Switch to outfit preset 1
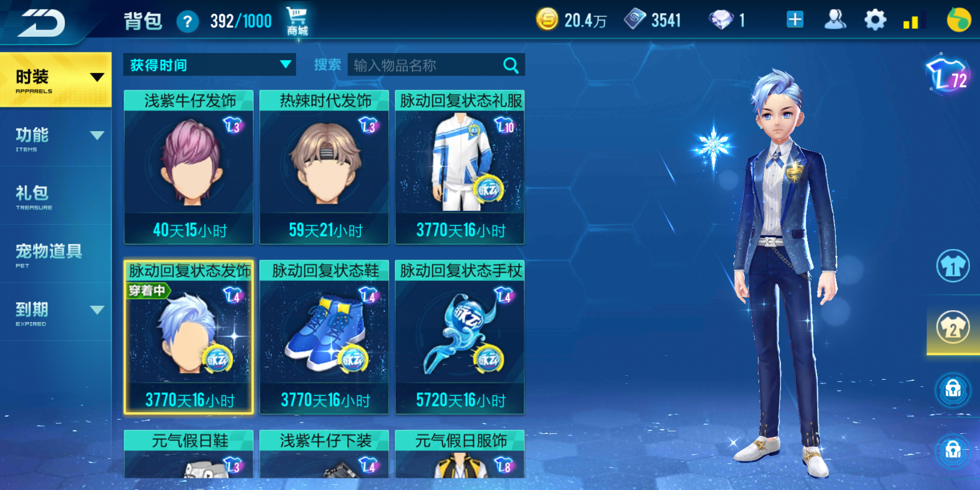 [953, 266]
